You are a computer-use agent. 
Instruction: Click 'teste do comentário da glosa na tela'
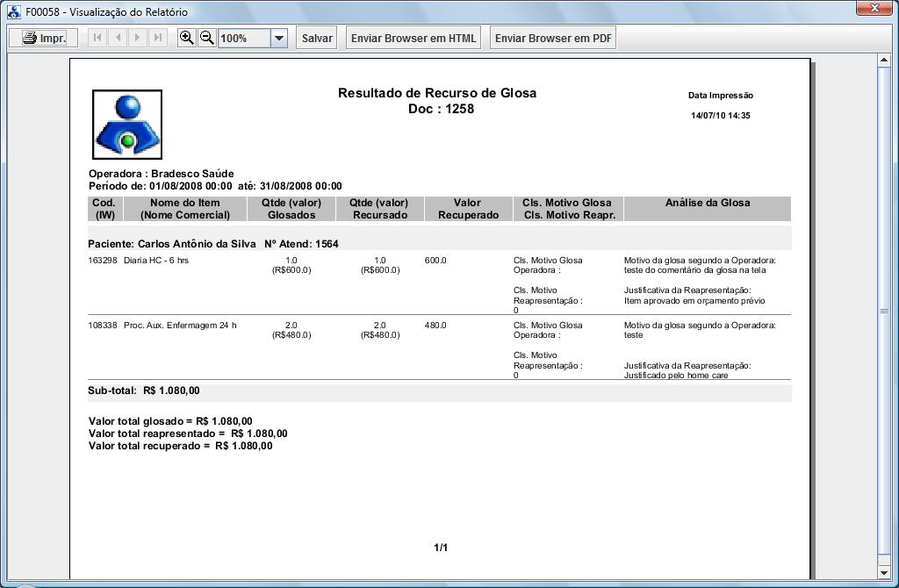694,270
